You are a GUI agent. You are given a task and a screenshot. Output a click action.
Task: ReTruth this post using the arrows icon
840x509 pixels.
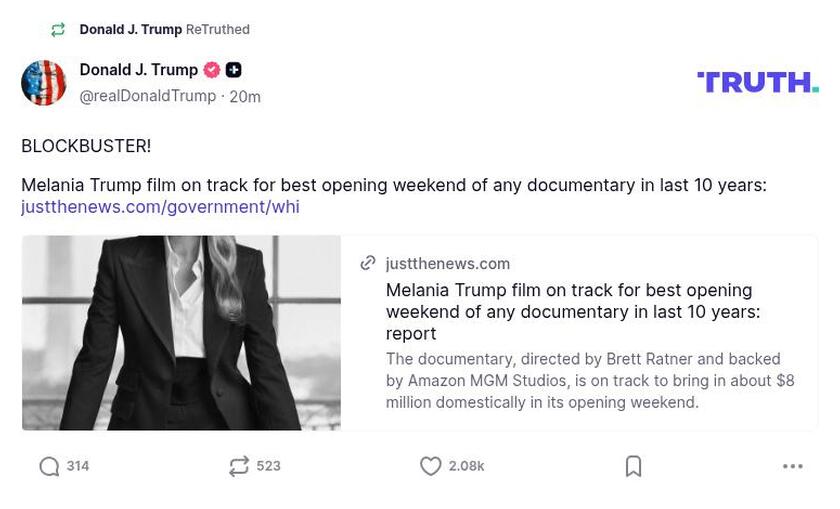pos(238,466)
